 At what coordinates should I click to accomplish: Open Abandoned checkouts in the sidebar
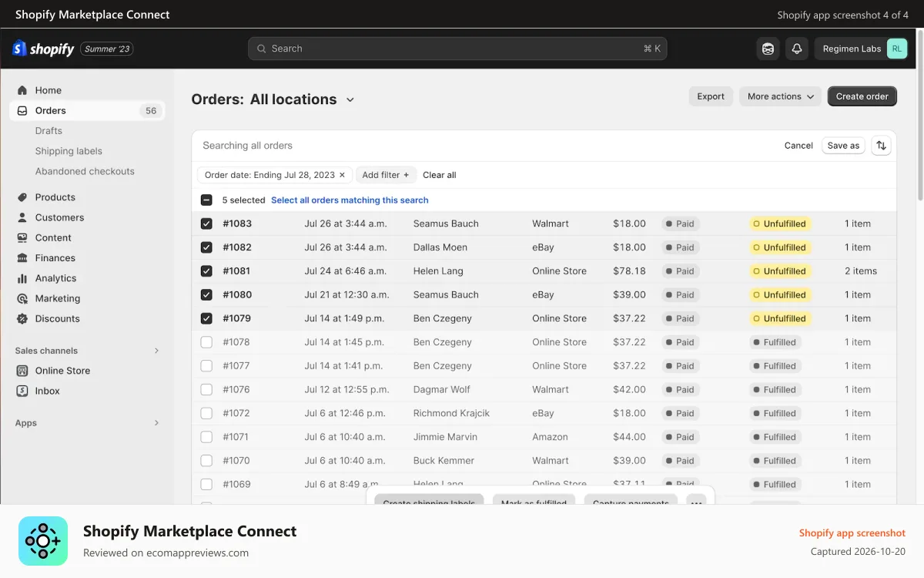click(x=85, y=171)
